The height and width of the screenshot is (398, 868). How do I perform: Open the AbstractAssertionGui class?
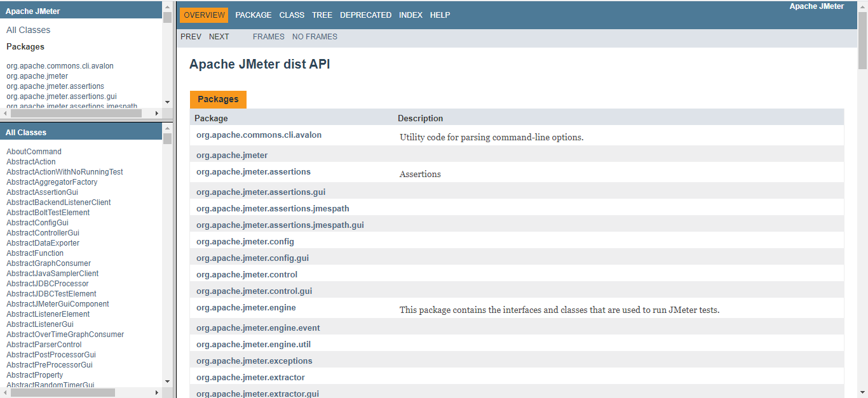coord(42,192)
